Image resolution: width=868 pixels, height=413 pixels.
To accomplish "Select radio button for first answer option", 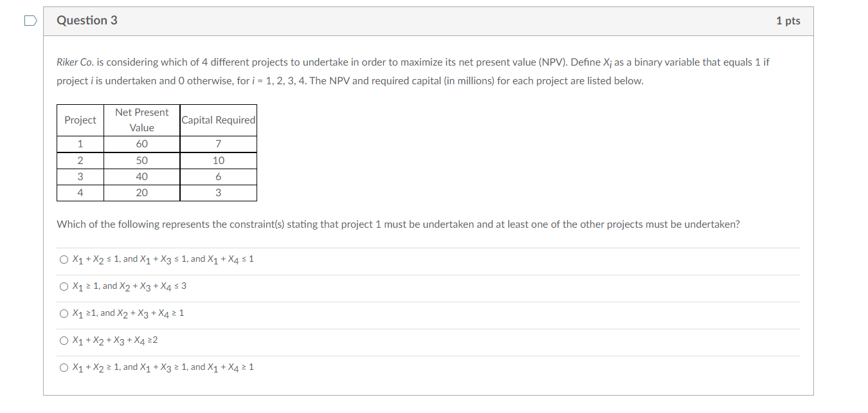I will coord(64,259).
